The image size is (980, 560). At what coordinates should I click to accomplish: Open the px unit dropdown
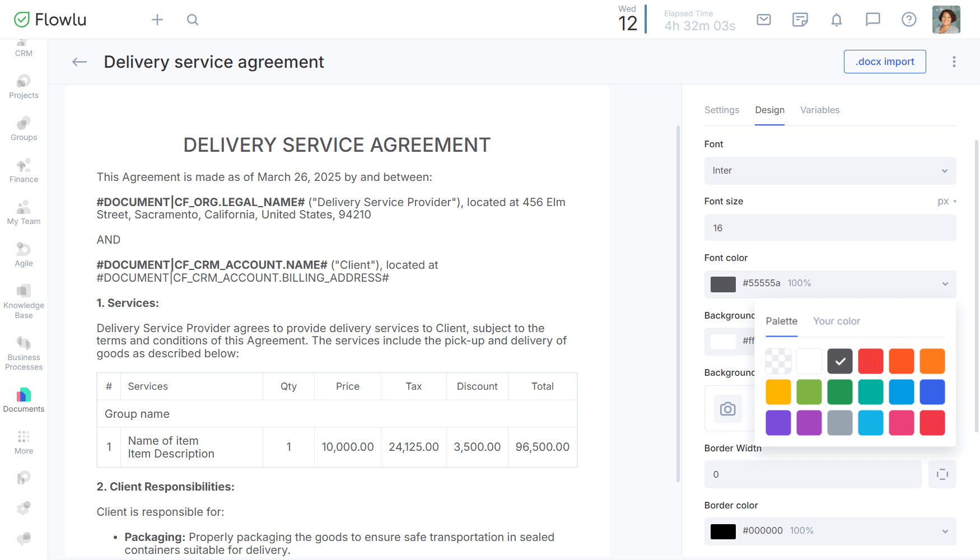pos(947,201)
